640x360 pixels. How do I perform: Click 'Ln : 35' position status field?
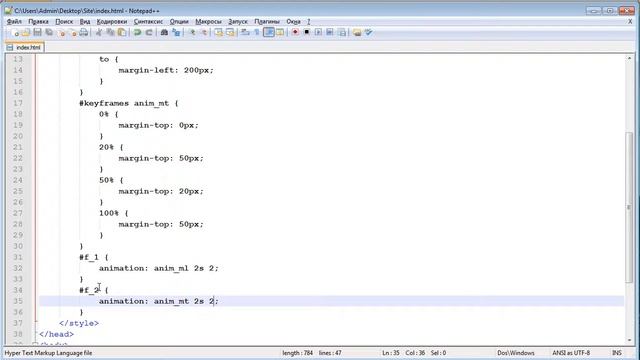[391, 353]
